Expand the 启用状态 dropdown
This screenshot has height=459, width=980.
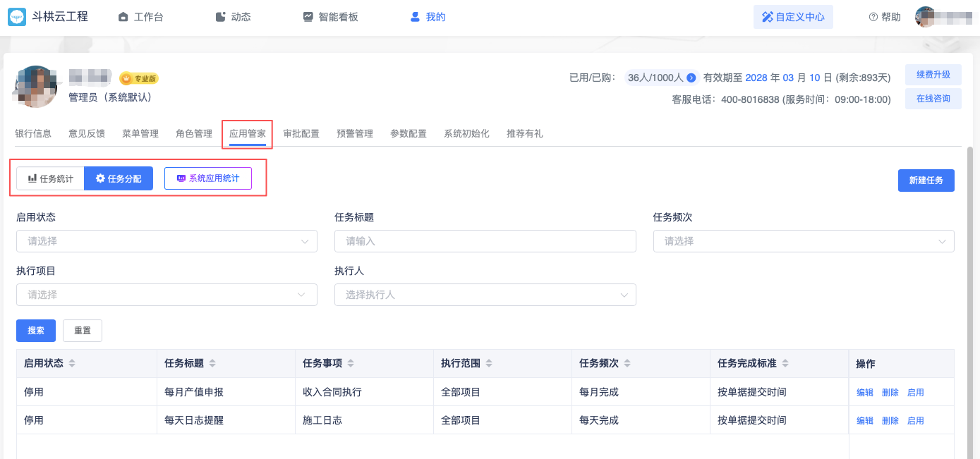click(167, 241)
